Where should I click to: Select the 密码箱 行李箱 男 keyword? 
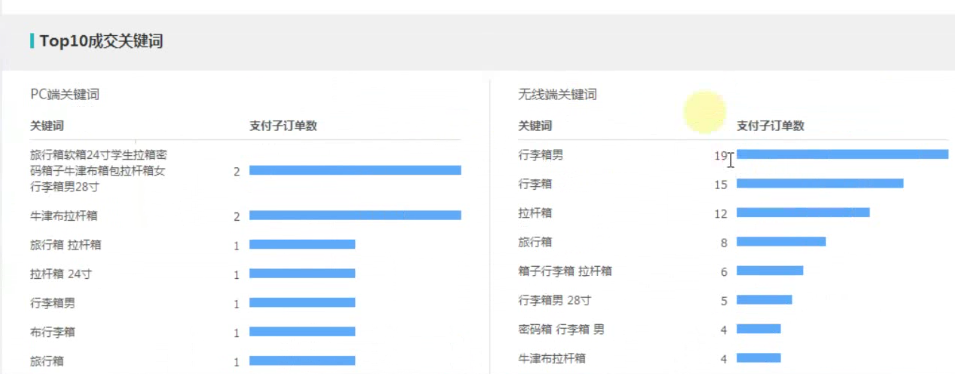point(561,330)
